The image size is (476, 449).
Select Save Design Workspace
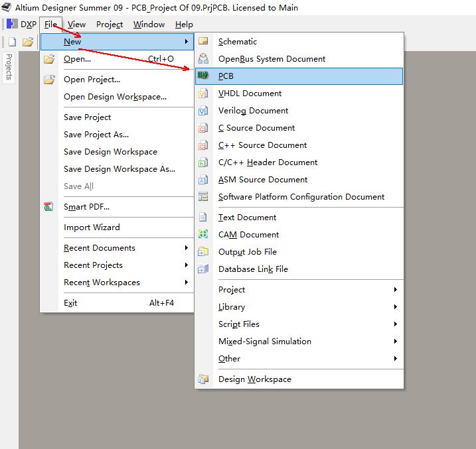(x=117, y=152)
